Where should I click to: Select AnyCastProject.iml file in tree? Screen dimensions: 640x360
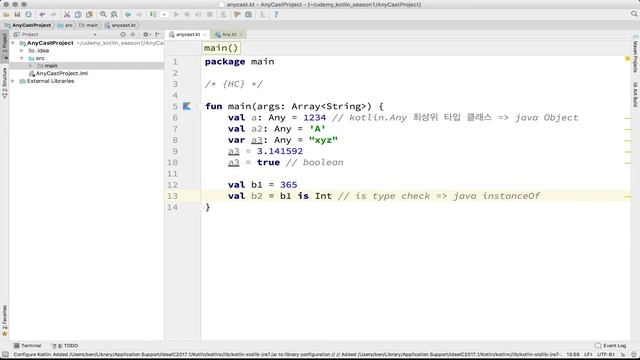coord(58,73)
